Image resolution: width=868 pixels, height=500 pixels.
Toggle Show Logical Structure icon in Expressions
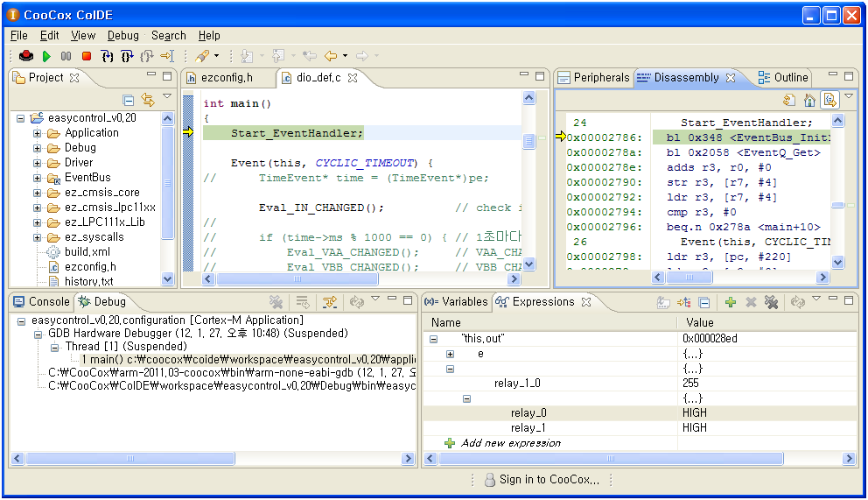[684, 302]
